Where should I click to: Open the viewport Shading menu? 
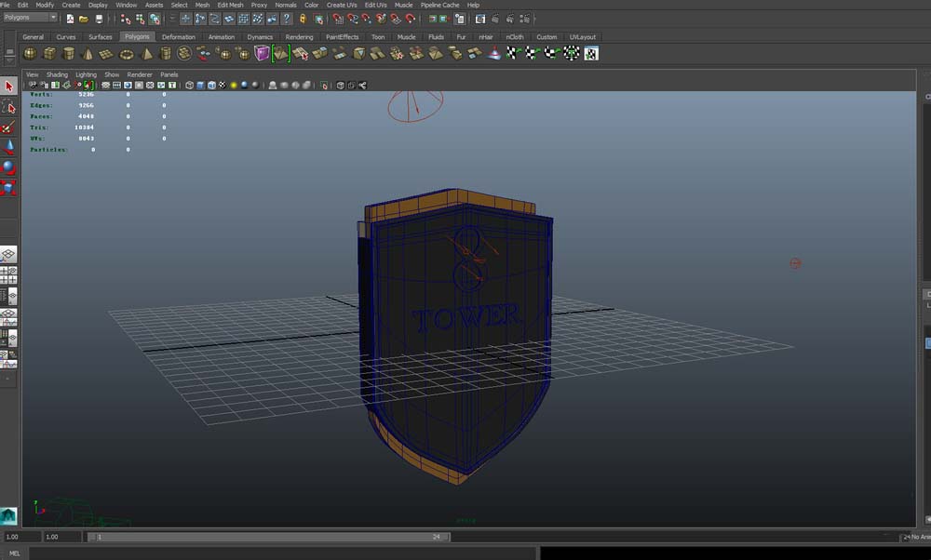57,74
